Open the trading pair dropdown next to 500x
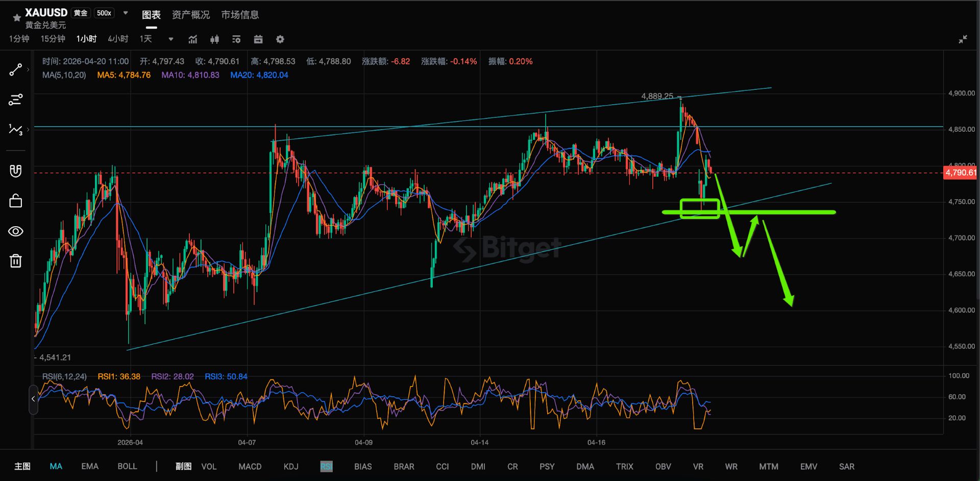 126,13
